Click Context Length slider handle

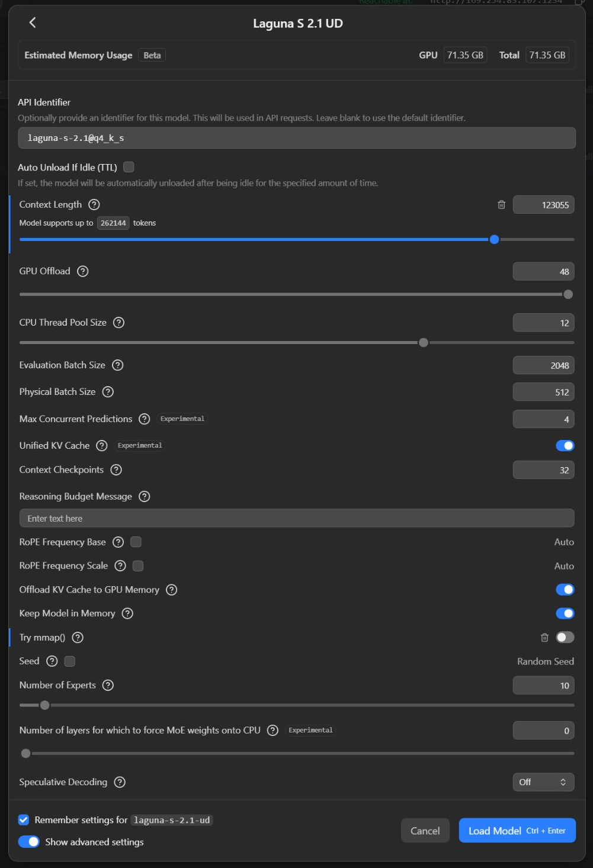point(495,240)
